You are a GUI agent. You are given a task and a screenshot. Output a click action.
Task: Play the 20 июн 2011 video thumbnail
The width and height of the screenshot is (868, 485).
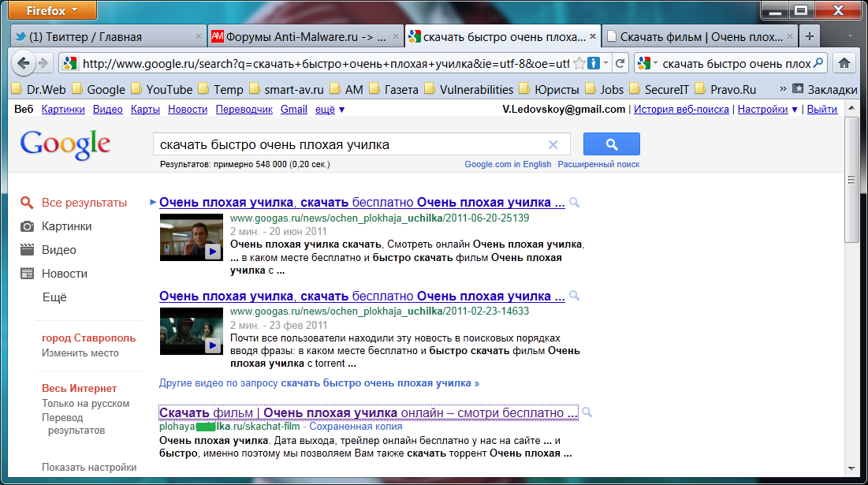click(x=191, y=237)
